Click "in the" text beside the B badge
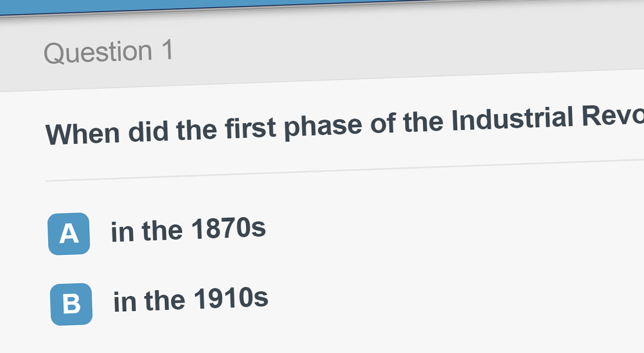Viewport: 644px width, 353px height. click(x=149, y=302)
